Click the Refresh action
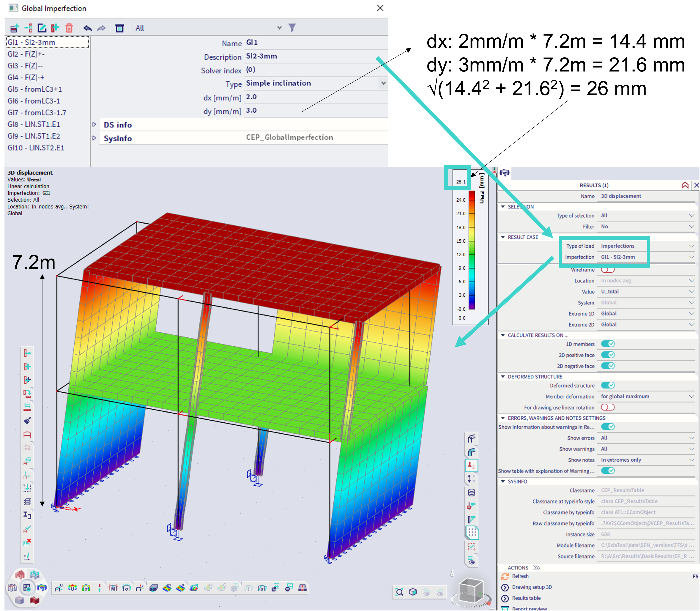 [x=520, y=576]
